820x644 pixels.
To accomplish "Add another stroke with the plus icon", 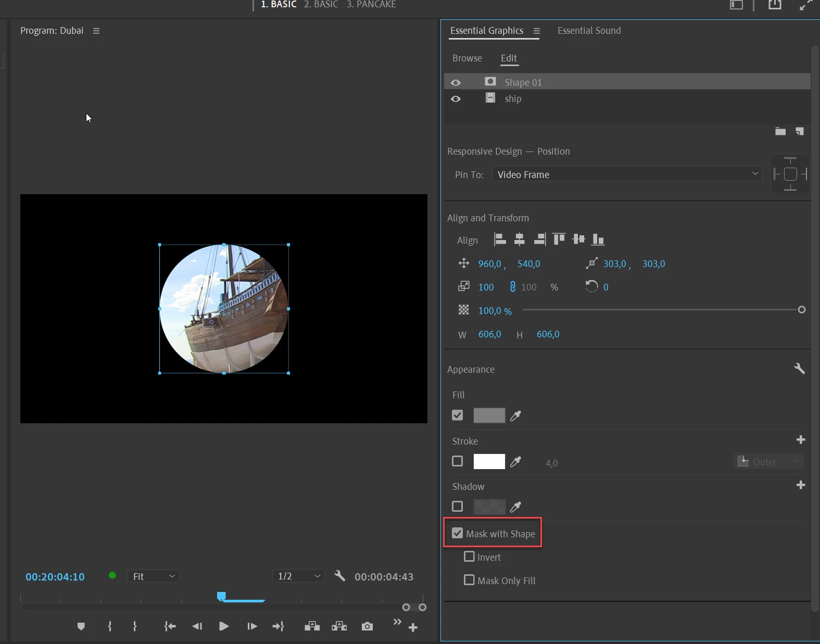I will pyautogui.click(x=801, y=440).
